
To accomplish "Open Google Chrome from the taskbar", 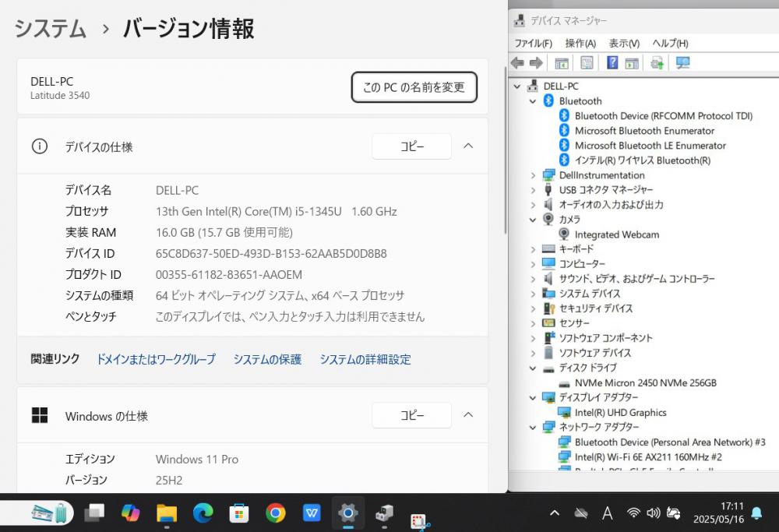I will (x=274, y=513).
